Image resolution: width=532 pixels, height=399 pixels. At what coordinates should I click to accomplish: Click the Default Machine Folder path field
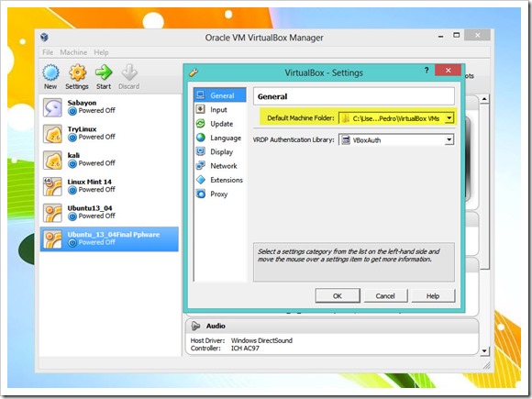[x=396, y=118]
